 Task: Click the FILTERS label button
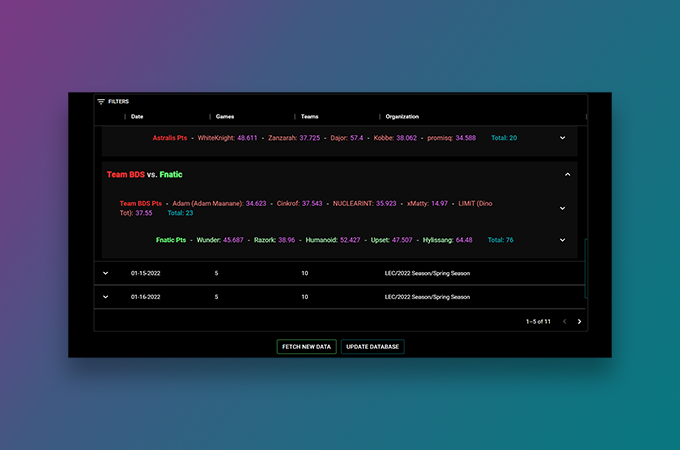click(x=118, y=101)
